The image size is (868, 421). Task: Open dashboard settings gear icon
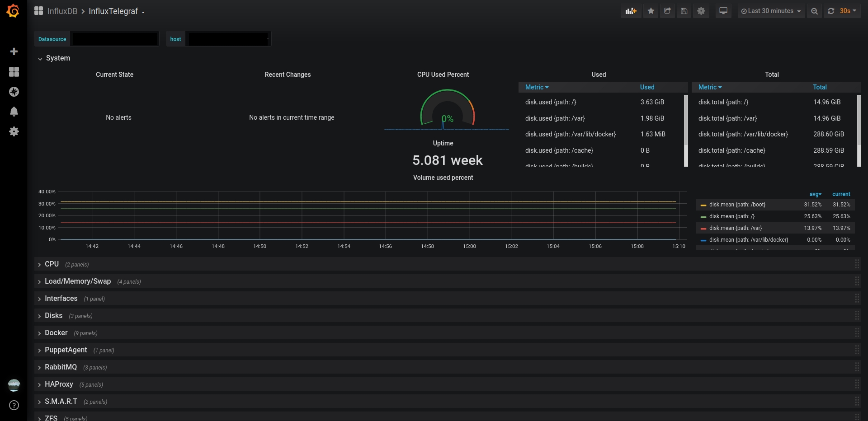tap(701, 11)
